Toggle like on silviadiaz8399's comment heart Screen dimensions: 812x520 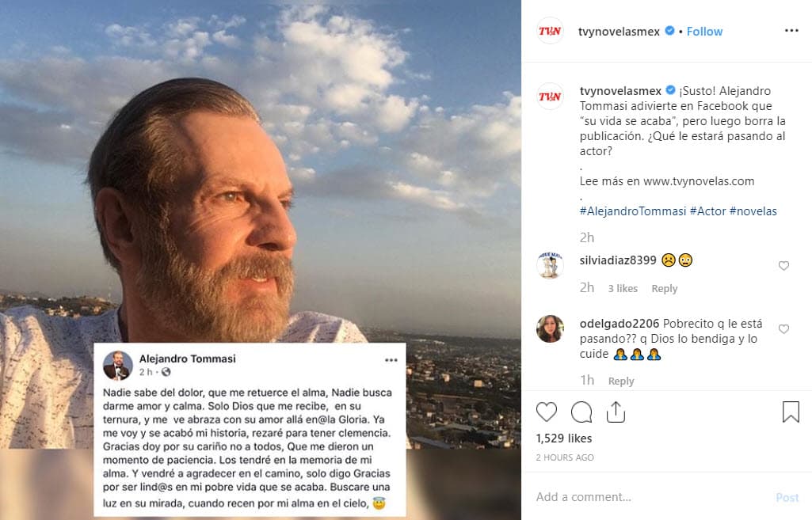(x=783, y=265)
